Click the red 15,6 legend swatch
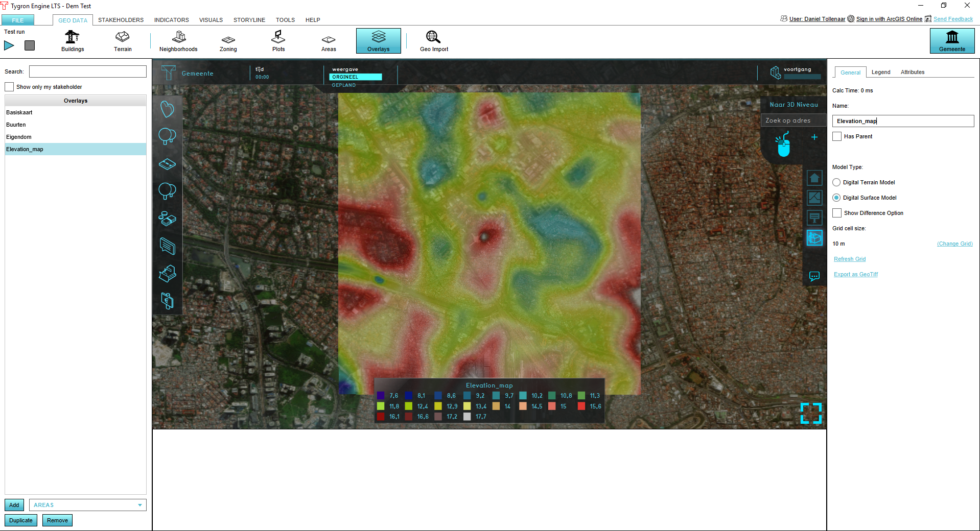 tap(581, 406)
